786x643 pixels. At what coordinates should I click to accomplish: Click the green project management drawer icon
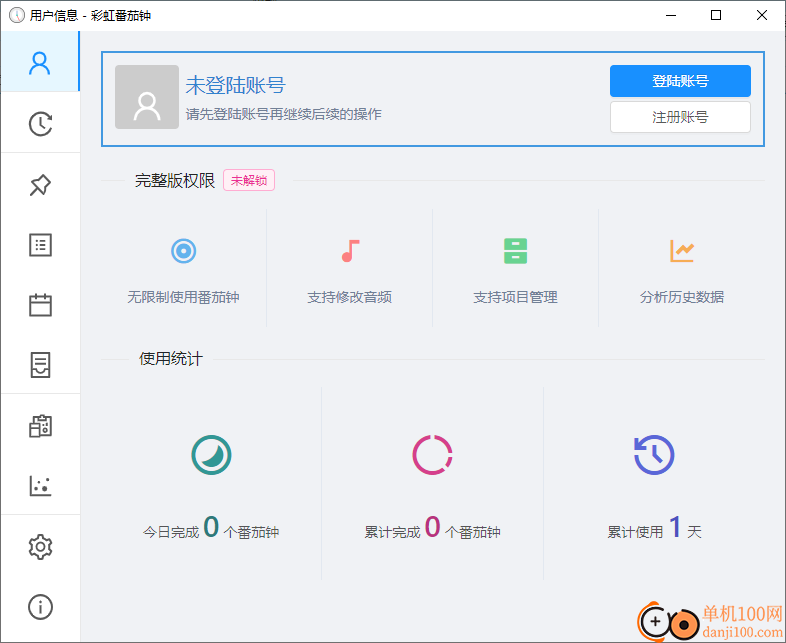click(x=515, y=251)
